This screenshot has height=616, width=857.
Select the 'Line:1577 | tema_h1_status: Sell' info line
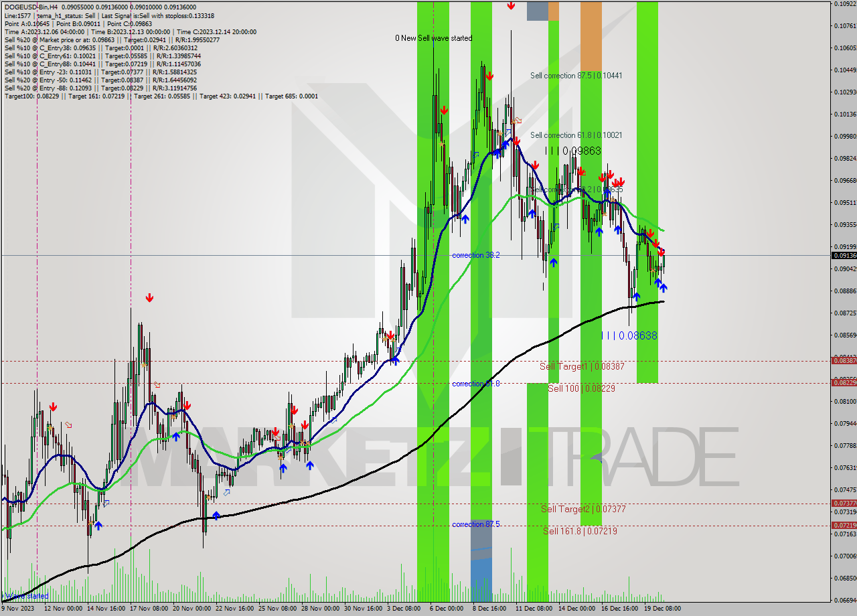pos(109,15)
